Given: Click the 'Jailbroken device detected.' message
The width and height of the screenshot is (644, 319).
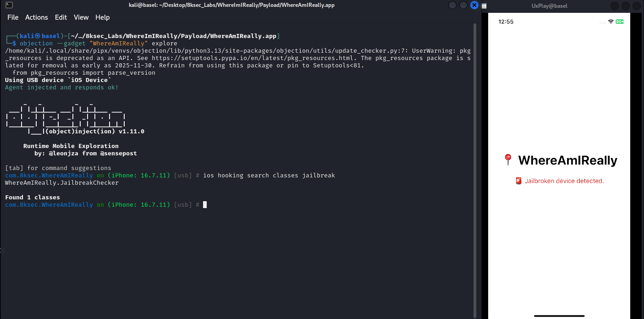Looking at the screenshot, I should (x=564, y=181).
